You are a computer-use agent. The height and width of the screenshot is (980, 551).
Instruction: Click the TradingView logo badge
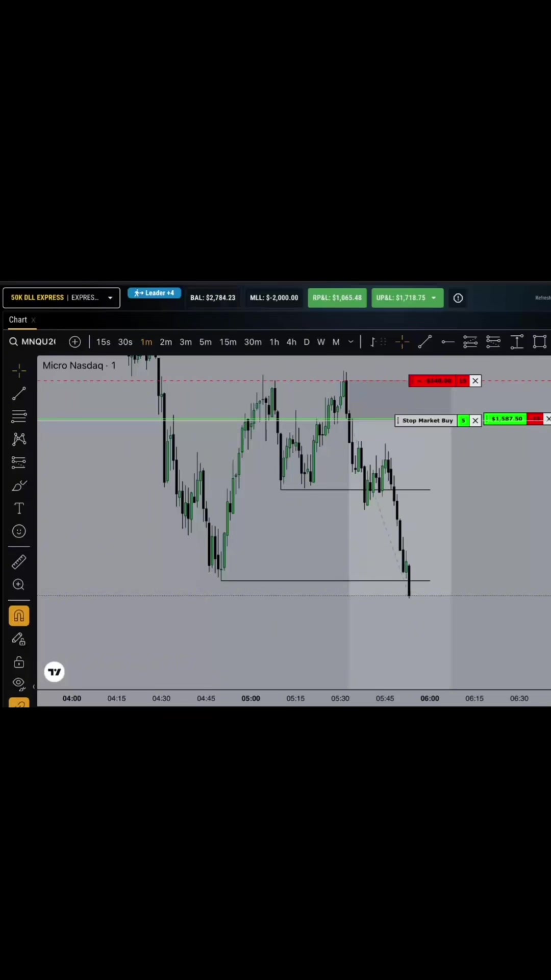[54, 672]
